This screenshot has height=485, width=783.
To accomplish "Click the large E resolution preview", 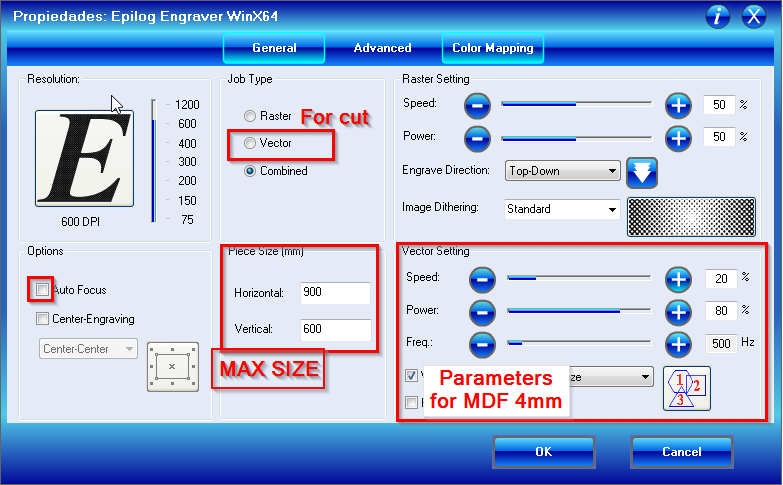I will tap(84, 158).
